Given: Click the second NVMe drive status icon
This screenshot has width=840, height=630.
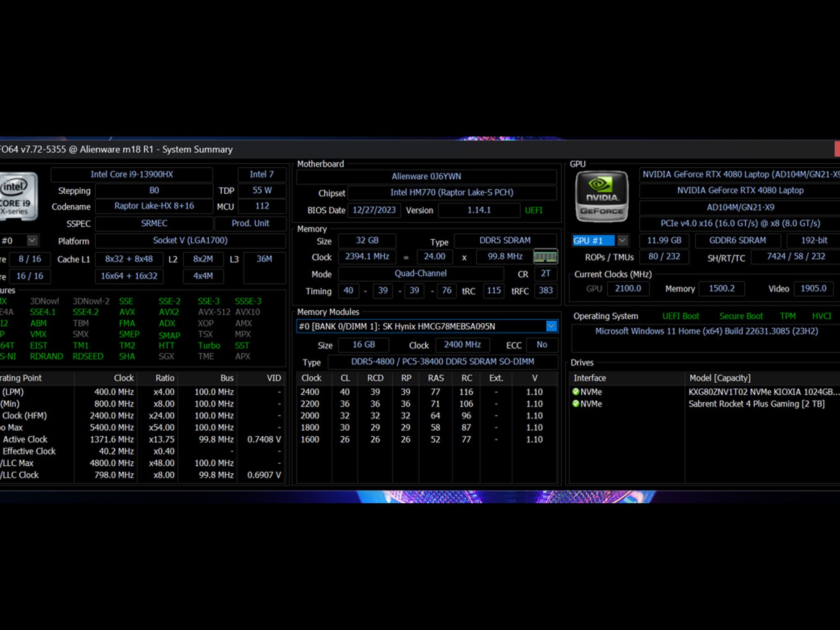Looking at the screenshot, I should point(576,404).
